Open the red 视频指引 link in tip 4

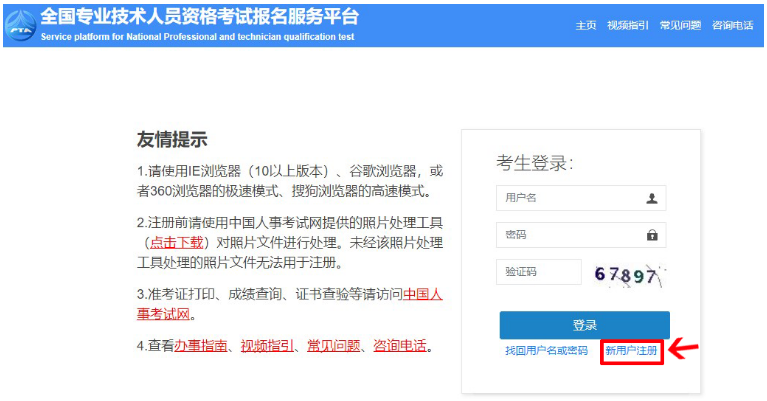[267, 346]
